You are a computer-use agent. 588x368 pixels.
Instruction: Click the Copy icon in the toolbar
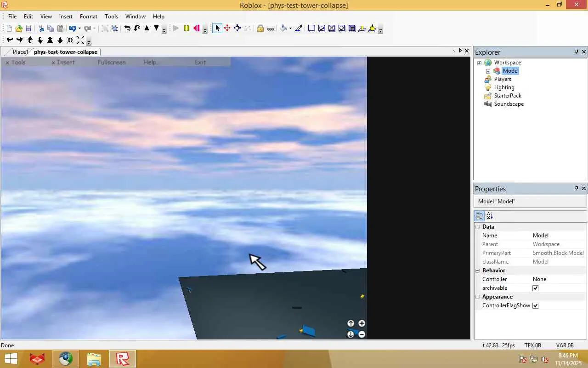coord(51,29)
